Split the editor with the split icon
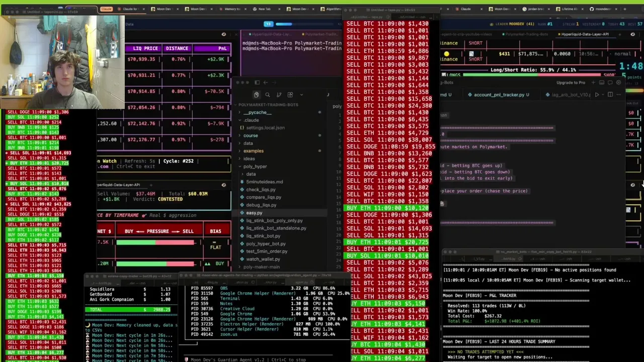 (610, 95)
